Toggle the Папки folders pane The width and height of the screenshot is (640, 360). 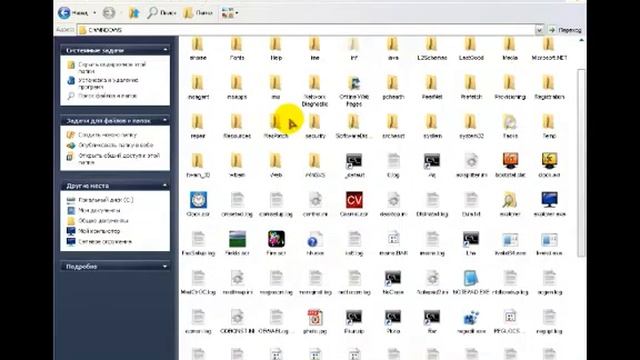pyautogui.click(x=198, y=13)
